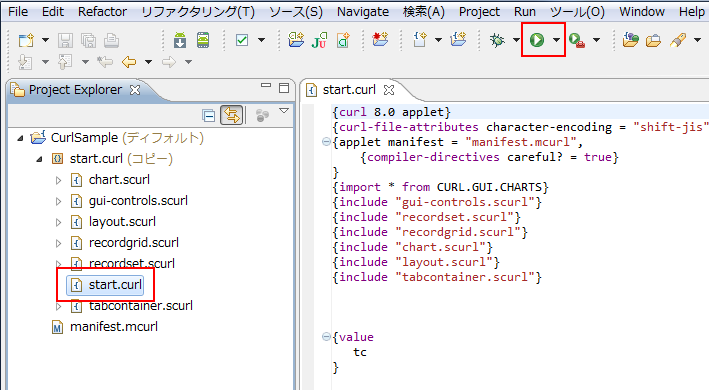Click the green checkmark toolbar icon
The width and height of the screenshot is (709, 390).
point(242,40)
